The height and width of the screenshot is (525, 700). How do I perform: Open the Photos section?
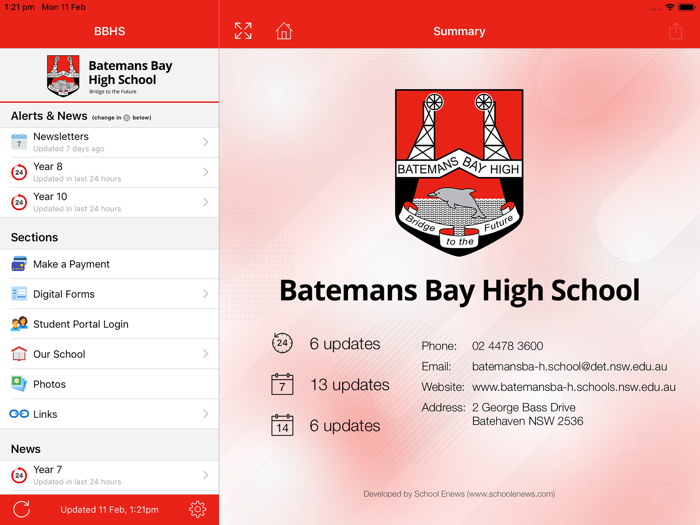pos(109,383)
